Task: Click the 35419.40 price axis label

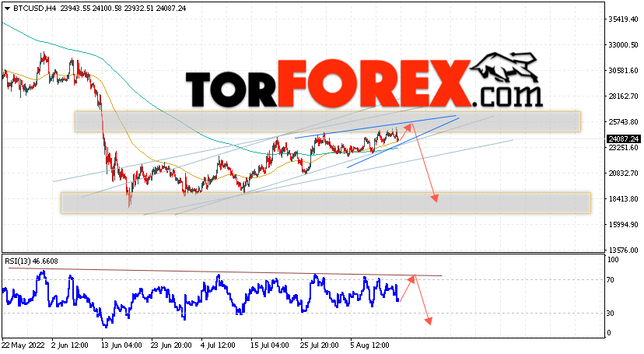Action: point(623,19)
